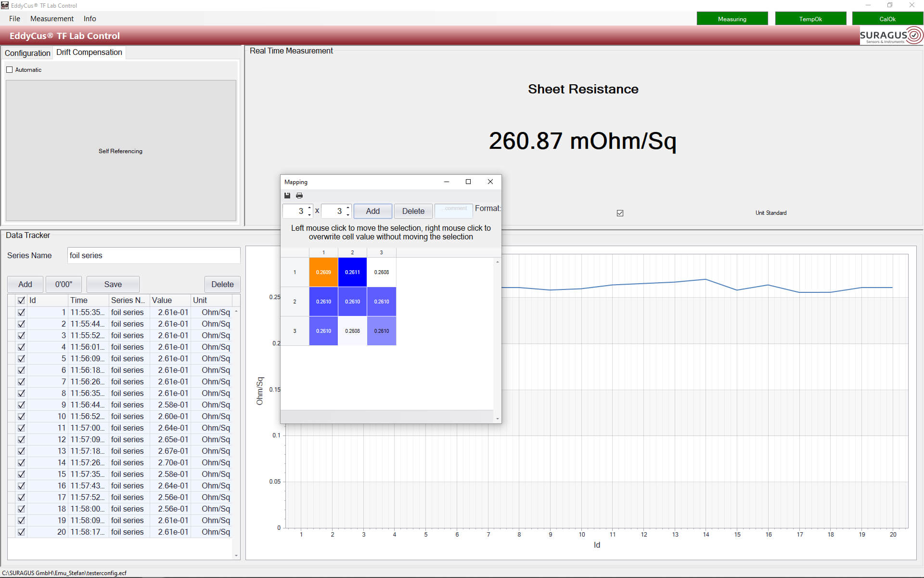Screen dimensions: 924x578
Task: Decrease the second mapping dimension spinner
Action: 348,214
